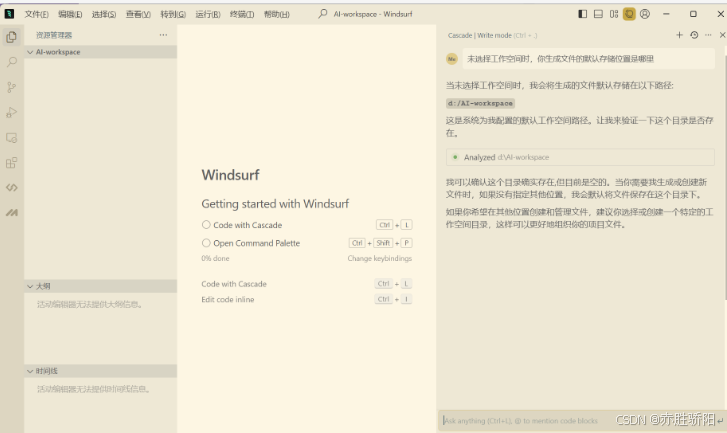Open the 运行(R) menu
This screenshot has width=727, height=433.
(x=208, y=14)
